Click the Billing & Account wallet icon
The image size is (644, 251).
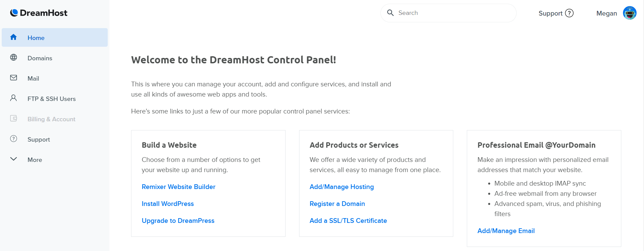[14, 119]
